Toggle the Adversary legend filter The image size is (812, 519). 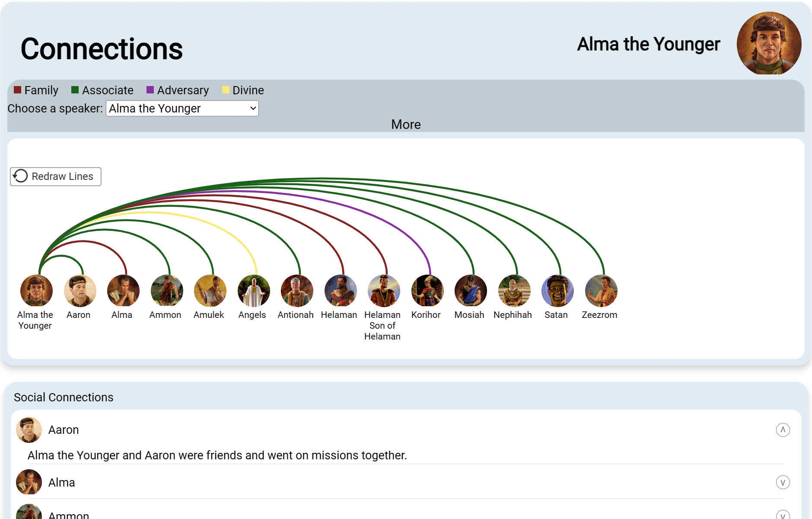(x=178, y=90)
